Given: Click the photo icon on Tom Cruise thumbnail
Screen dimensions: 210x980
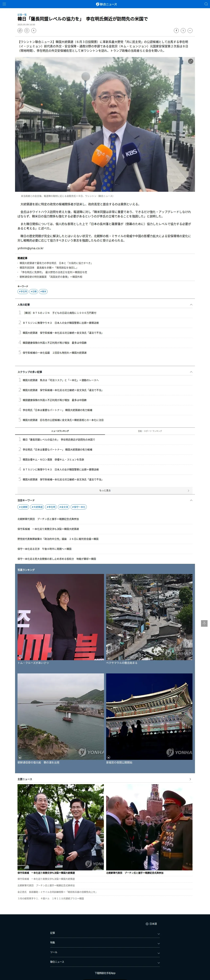Looking at the screenshot, I should point(20,658).
